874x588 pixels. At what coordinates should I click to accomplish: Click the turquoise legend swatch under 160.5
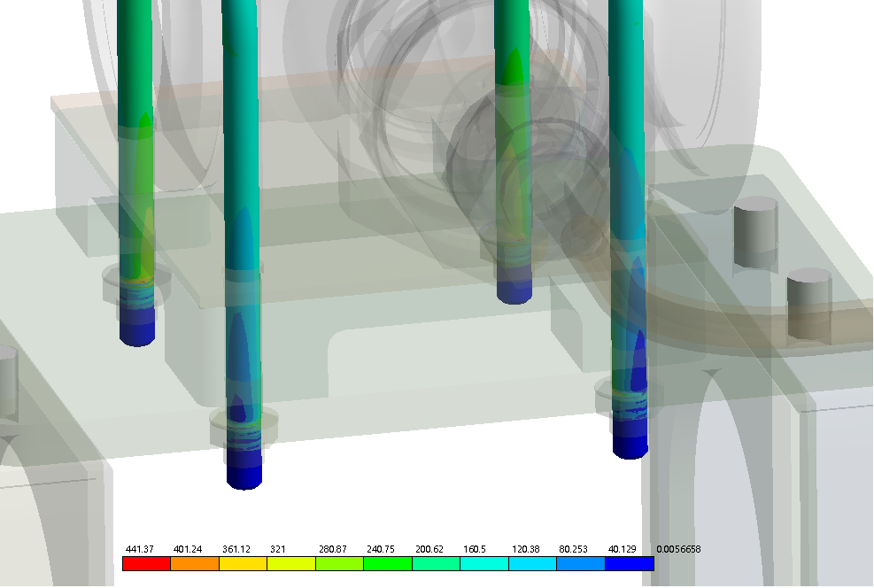[x=484, y=563]
